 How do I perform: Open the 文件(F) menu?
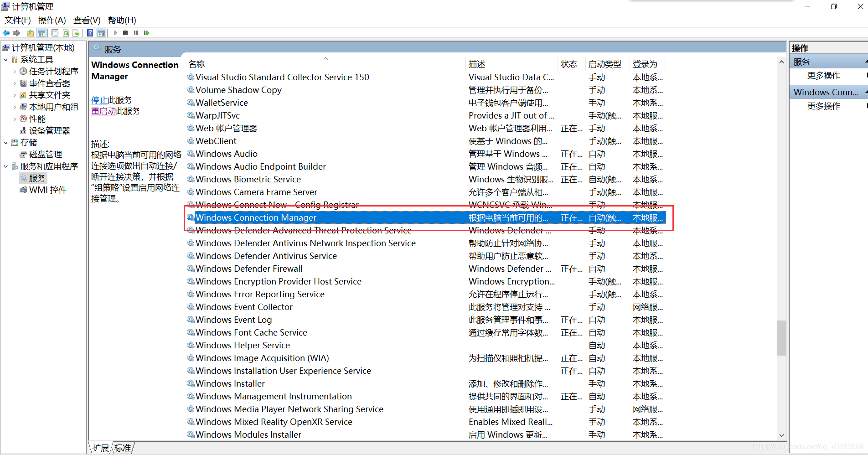(x=17, y=20)
